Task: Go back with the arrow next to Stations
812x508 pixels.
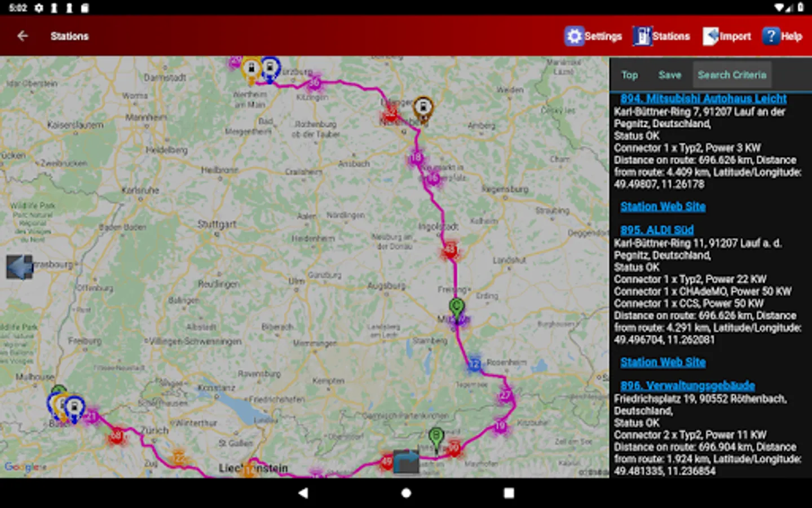Action: tap(23, 36)
